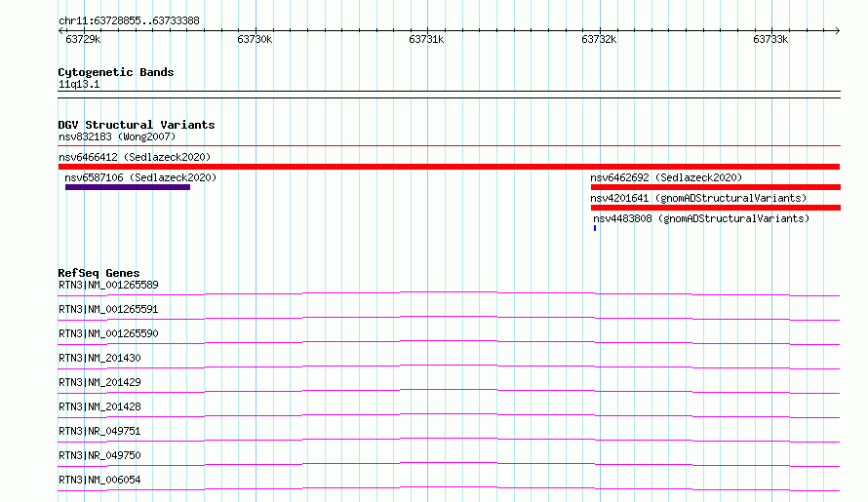Open nsv4483808 (gnomADStructuralVariants) label

click(x=701, y=218)
